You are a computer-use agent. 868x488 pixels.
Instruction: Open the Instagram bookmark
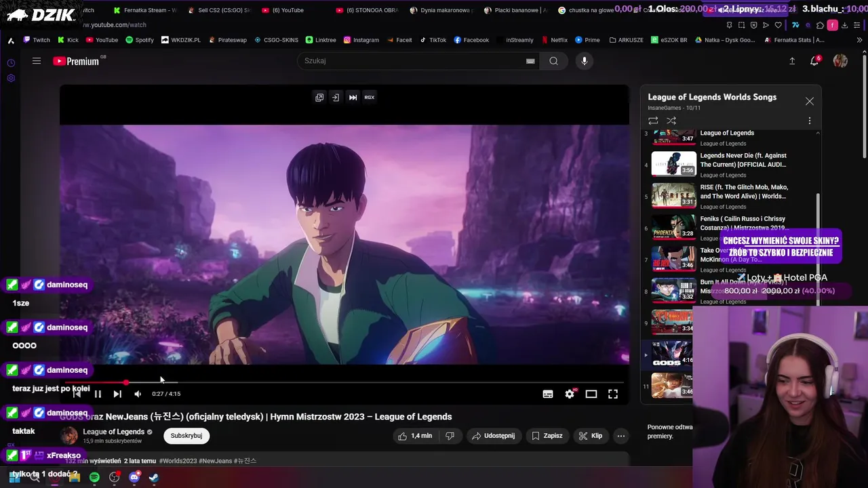pyautogui.click(x=361, y=40)
